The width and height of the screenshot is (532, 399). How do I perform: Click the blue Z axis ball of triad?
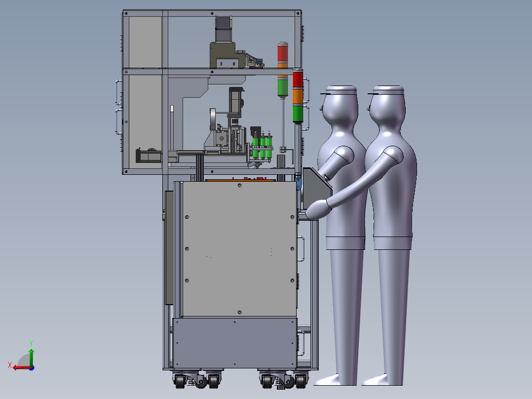[32, 368]
